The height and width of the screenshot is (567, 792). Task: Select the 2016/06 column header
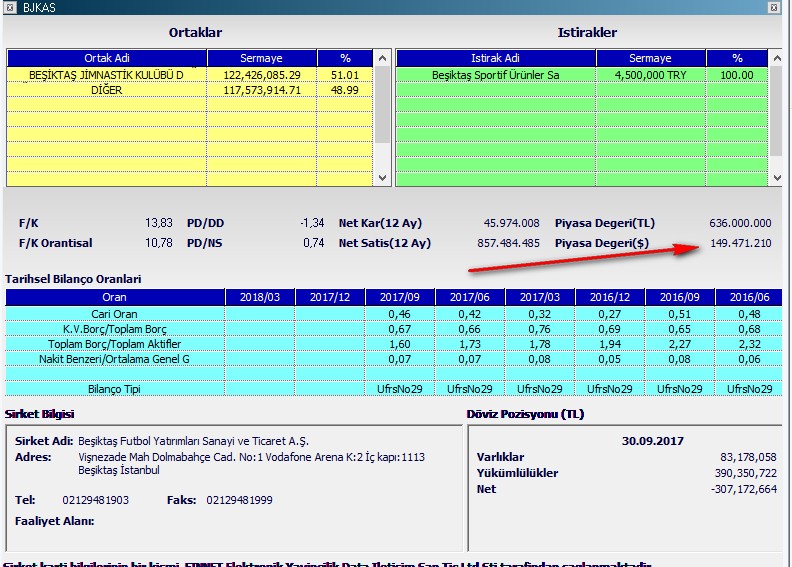click(x=749, y=297)
